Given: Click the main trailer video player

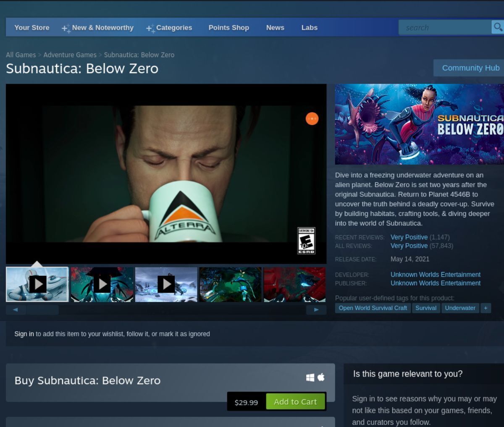Looking at the screenshot, I should [166, 174].
